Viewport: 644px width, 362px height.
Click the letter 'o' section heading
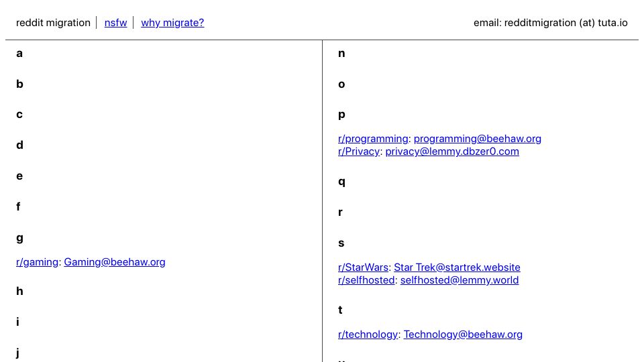pos(341,84)
